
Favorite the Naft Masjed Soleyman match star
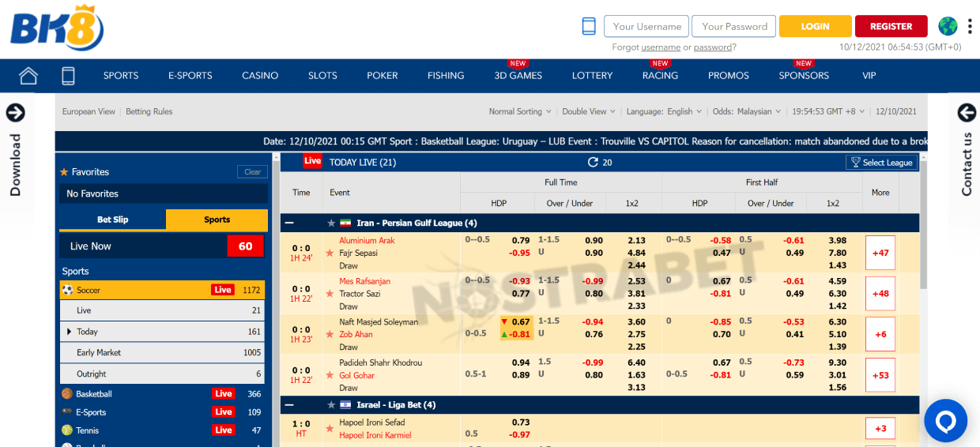[330, 335]
